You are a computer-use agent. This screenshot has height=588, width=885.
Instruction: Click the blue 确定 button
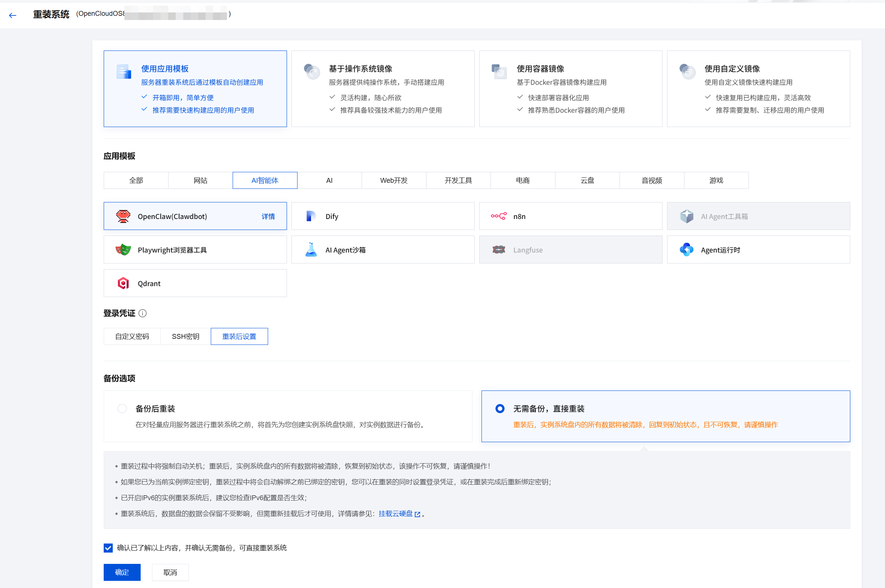coord(122,572)
